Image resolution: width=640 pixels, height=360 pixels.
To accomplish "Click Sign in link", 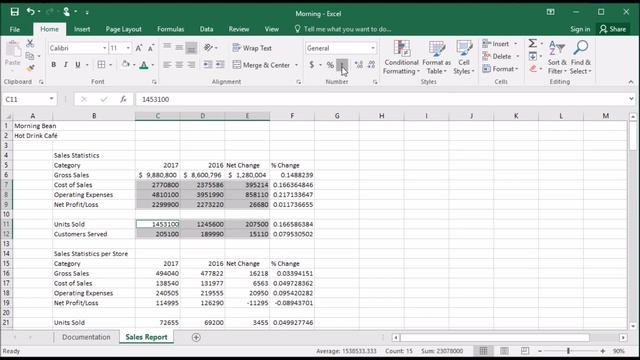I will click(x=580, y=29).
